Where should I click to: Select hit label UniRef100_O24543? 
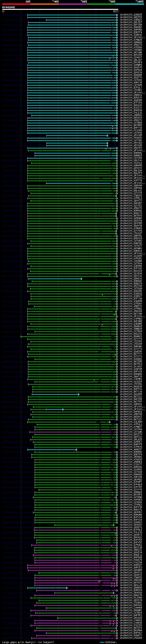tap(131, 502)
